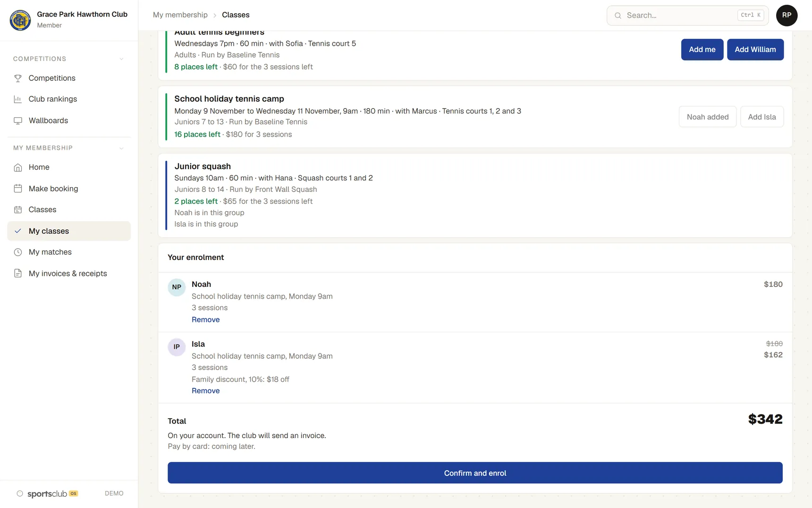Screen dimensions: 812x508
Task: Click Add me for Adult tennis beginners
Action: pos(702,50)
